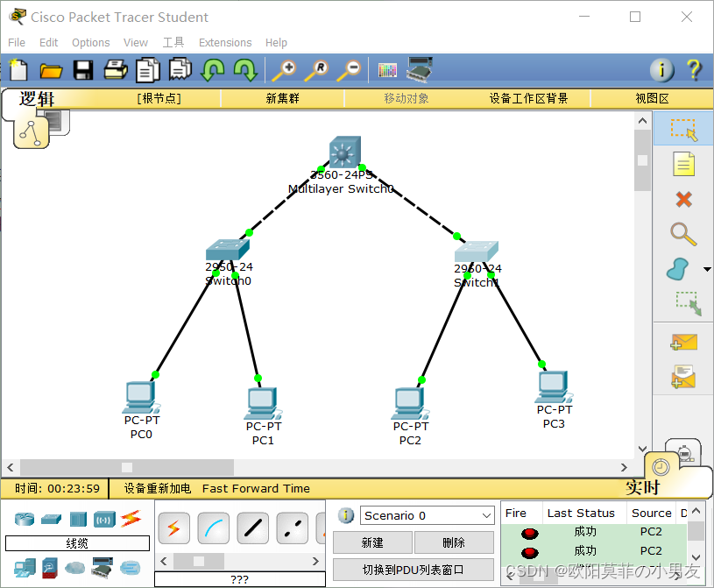The width and height of the screenshot is (714, 588).
Task: Open the Edit menu
Action: coord(49,42)
